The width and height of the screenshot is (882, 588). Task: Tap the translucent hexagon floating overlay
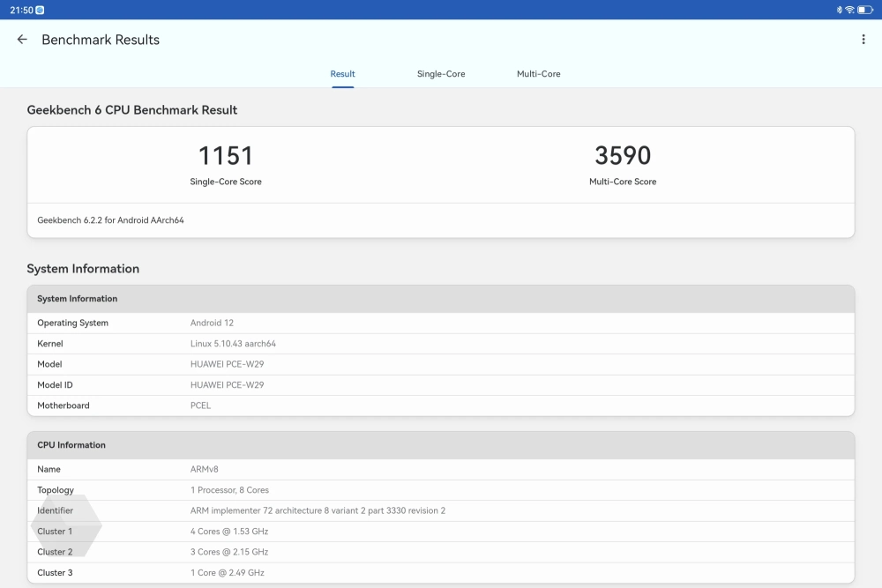[x=66, y=526]
